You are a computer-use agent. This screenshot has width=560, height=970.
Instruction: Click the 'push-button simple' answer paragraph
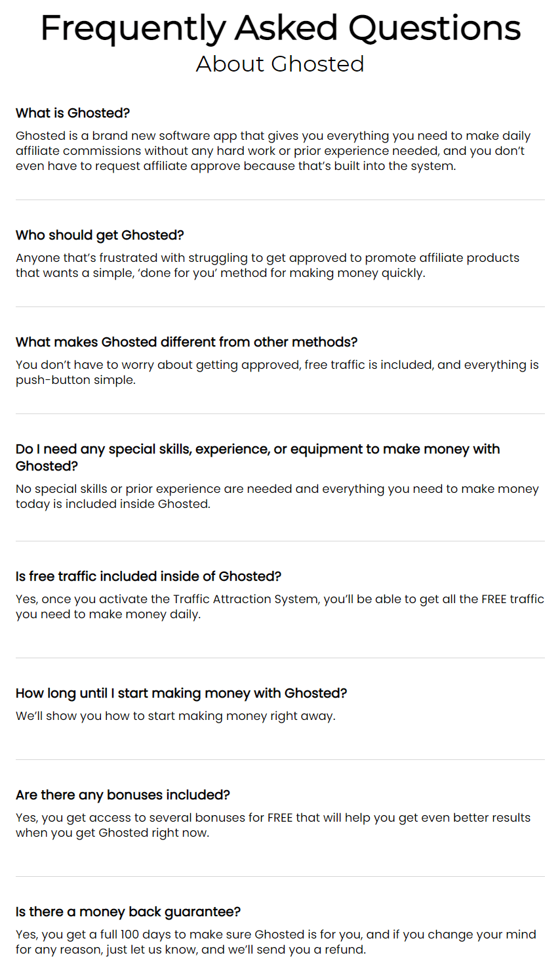pyautogui.click(x=277, y=372)
